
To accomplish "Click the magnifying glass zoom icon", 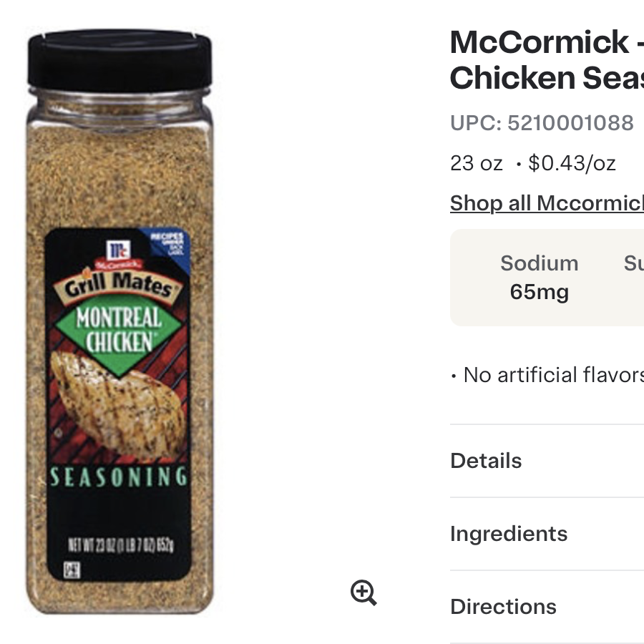I will (364, 592).
